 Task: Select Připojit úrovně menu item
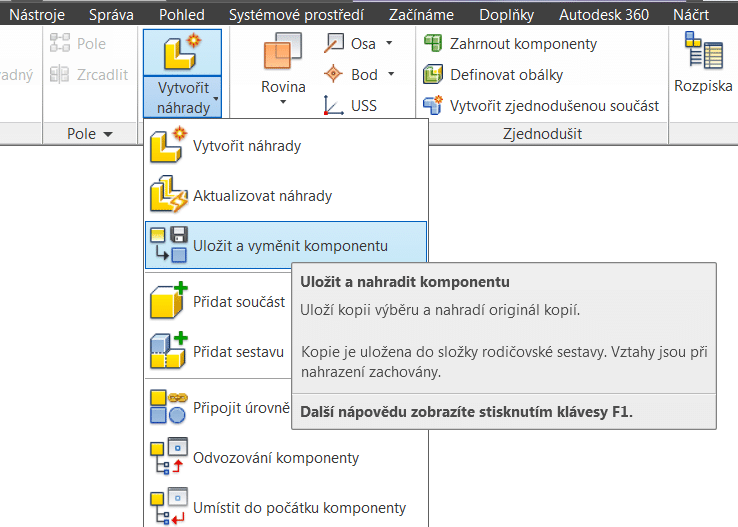click(218, 407)
